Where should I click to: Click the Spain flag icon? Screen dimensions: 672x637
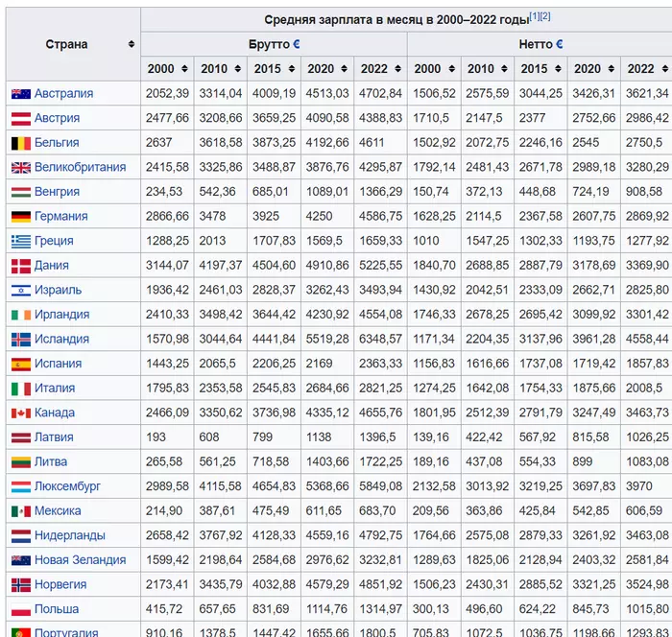(21, 365)
